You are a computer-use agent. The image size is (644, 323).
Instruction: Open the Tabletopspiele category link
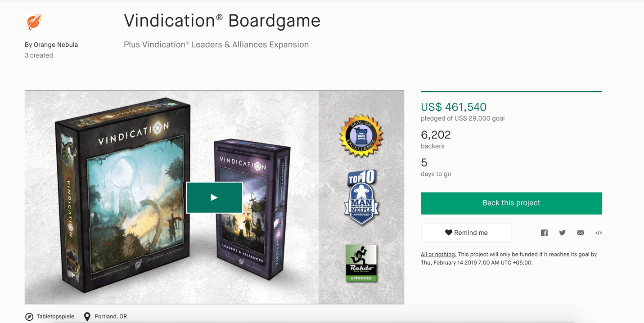55,317
